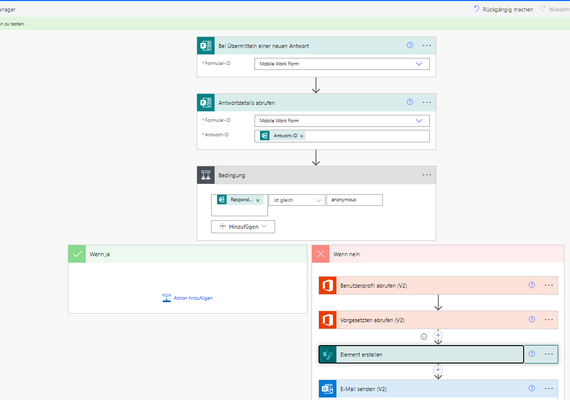Image resolution: width=570 pixels, height=400 pixels.
Task: Click 'Aktion hinzufügen' in the Wenn ja branch
Action: click(188, 298)
